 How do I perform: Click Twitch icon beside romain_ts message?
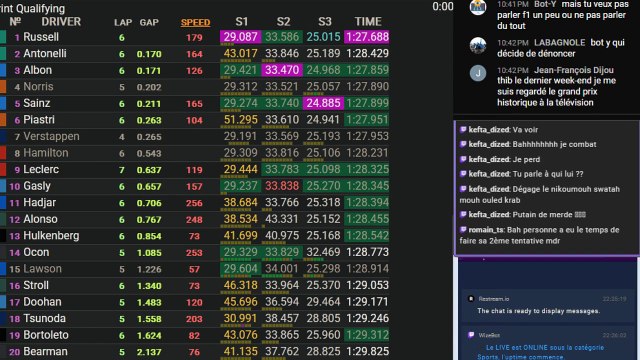tap(463, 230)
